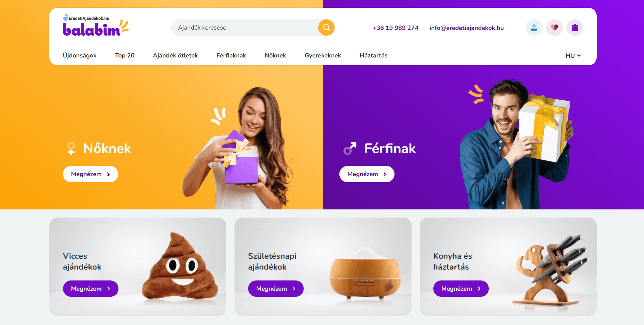The image size is (644, 325).
Task: Click Megnézem button under Nőknek banner
Action: pyautogui.click(x=91, y=174)
